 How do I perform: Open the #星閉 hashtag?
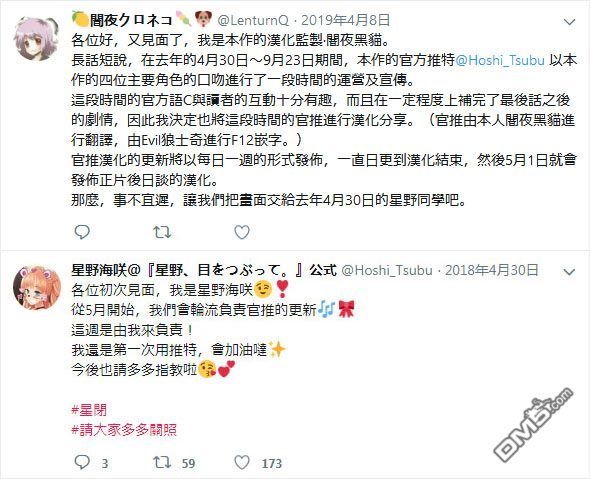coord(89,410)
